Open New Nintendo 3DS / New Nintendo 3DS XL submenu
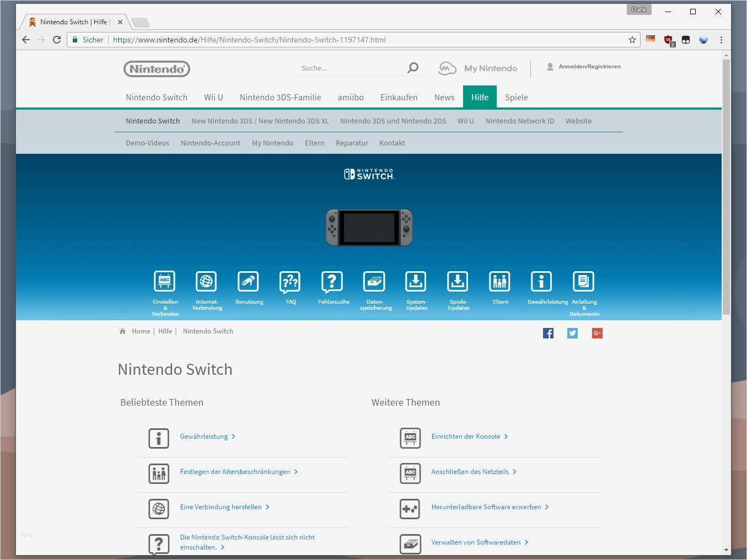The image size is (747, 560). coord(260,121)
